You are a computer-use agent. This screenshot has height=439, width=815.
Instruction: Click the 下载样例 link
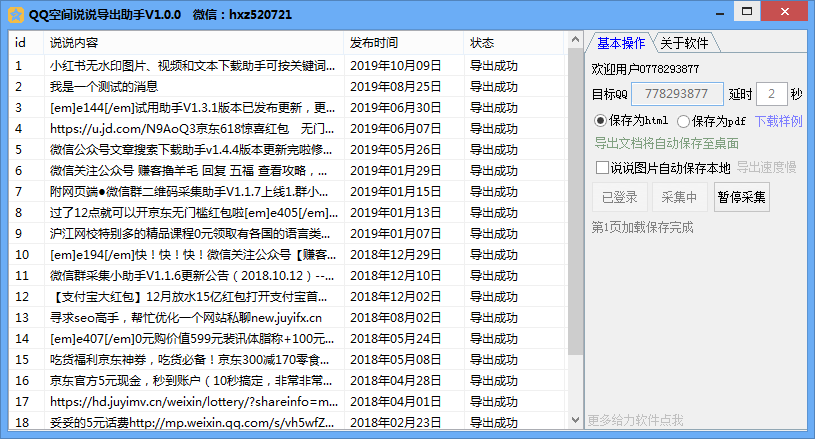[x=778, y=121]
